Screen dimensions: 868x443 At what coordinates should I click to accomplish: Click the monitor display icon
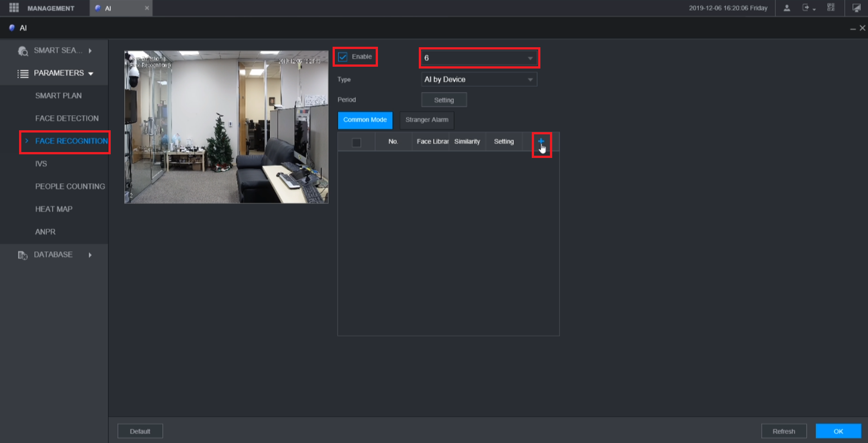point(856,8)
